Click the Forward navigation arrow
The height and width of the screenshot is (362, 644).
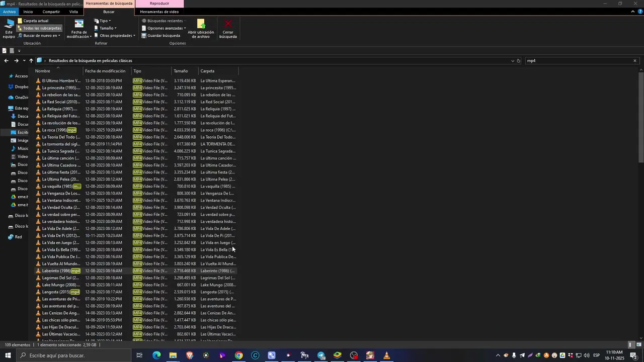[x=16, y=61]
